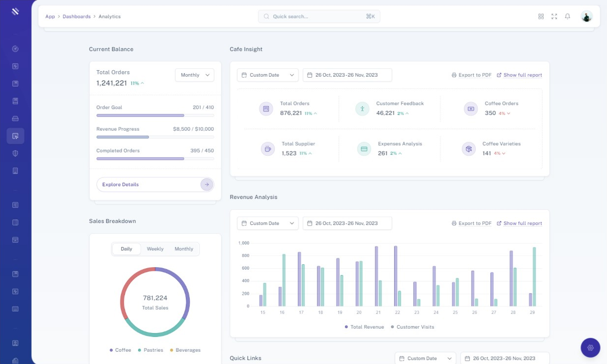The image size is (607, 364).
Task: Open the Monthly dropdown in Total Orders
Action: click(x=195, y=75)
